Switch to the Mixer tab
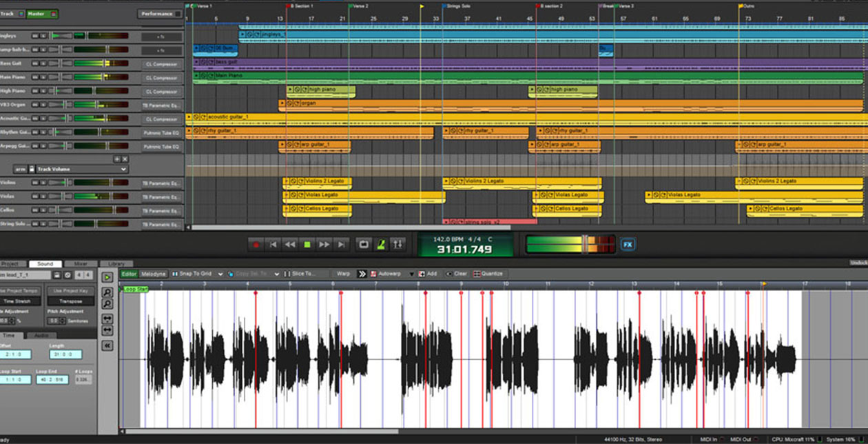The height and width of the screenshot is (444, 868). click(x=81, y=264)
